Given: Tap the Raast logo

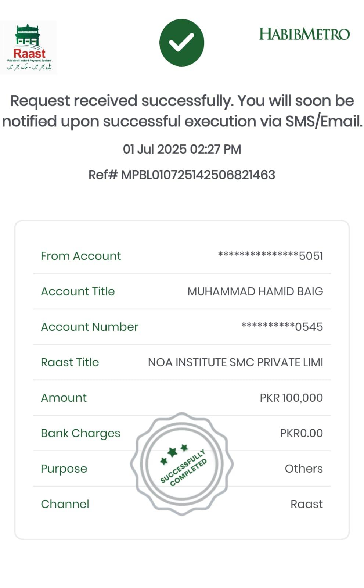Looking at the screenshot, I should (29, 47).
